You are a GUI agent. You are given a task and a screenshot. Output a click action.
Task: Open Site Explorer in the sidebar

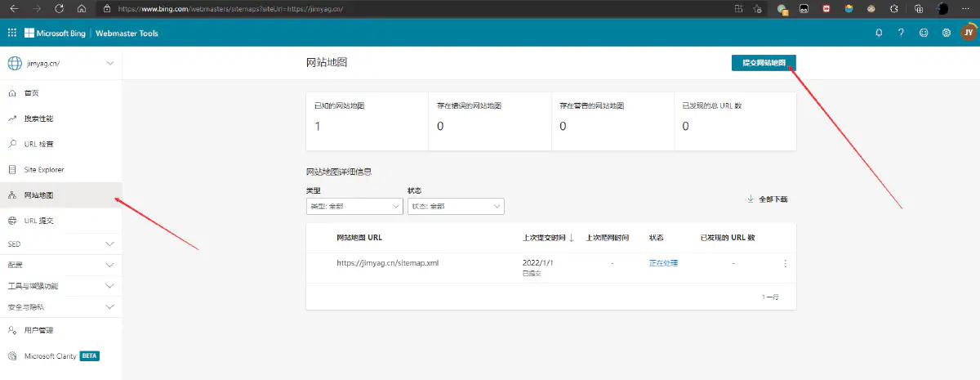43,170
